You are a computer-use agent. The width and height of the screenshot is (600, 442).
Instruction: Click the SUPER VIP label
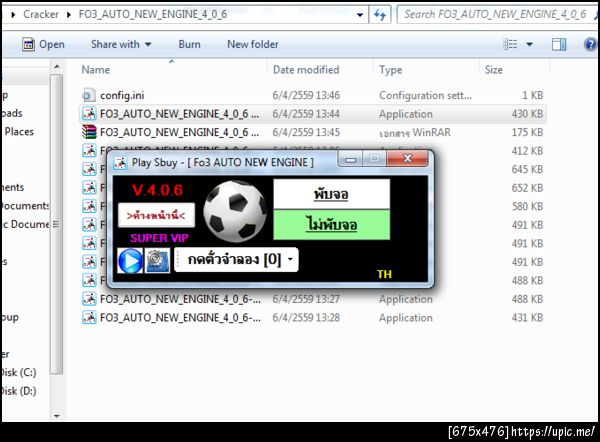click(159, 238)
